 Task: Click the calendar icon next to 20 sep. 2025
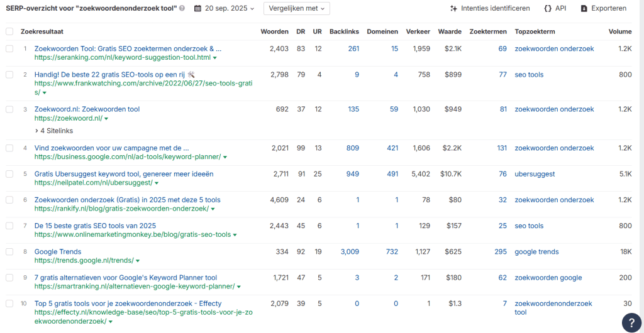tap(198, 9)
